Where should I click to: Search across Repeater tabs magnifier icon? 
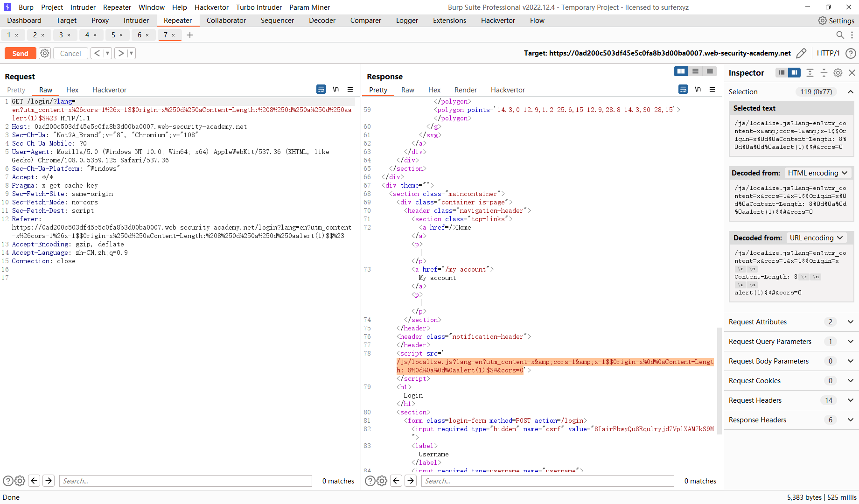pyautogui.click(x=840, y=35)
